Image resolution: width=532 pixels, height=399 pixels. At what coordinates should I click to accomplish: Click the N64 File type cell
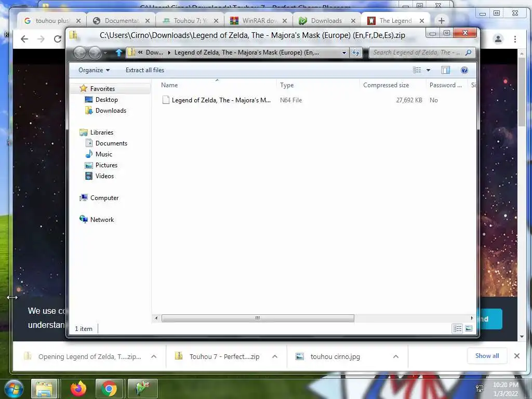pos(291,100)
